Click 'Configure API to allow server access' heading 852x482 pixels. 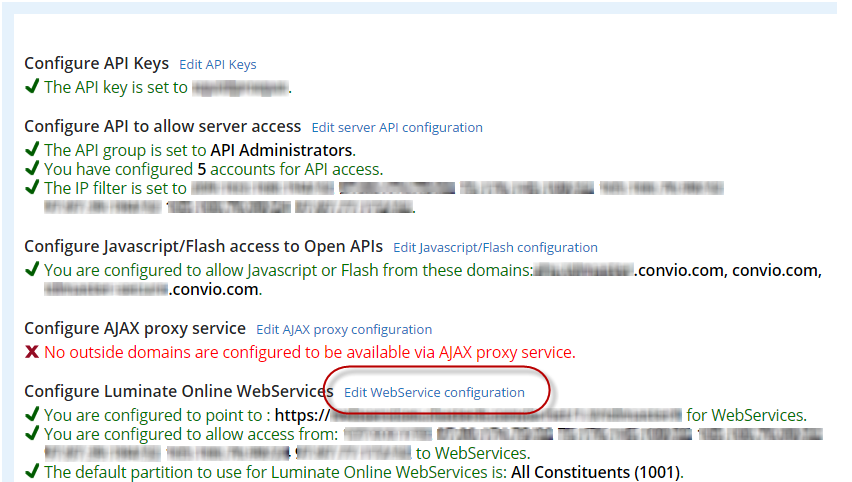tap(162, 126)
